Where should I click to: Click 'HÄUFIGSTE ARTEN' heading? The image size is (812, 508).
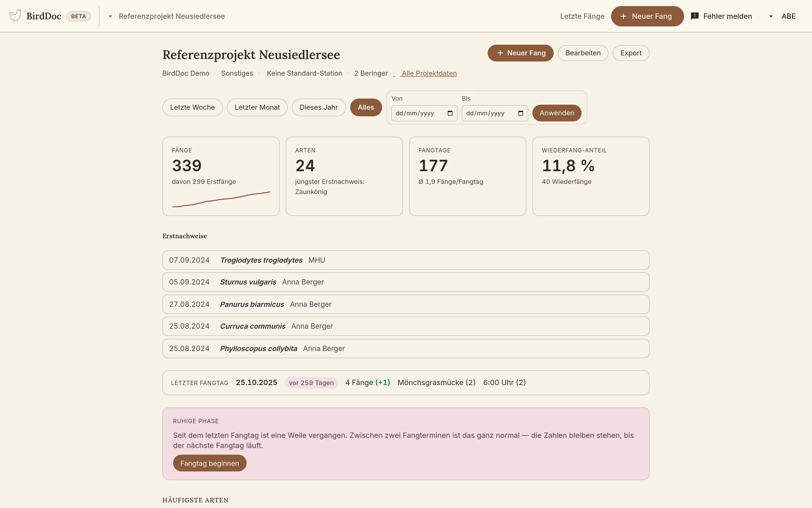coord(195,500)
